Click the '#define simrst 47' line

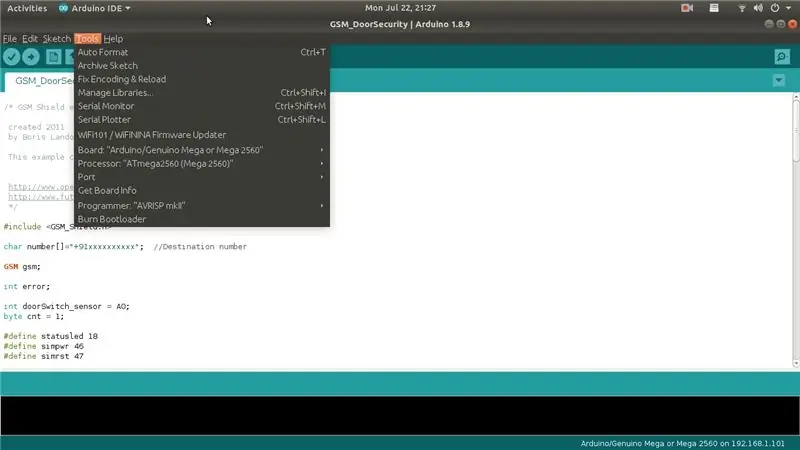(43, 356)
